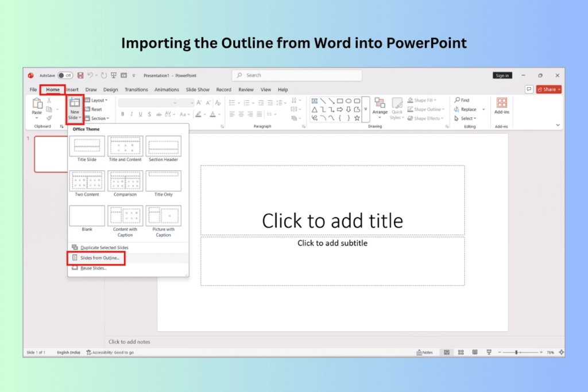Click the Find magnifier button
Screen dimensions: 588x392
click(462, 100)
